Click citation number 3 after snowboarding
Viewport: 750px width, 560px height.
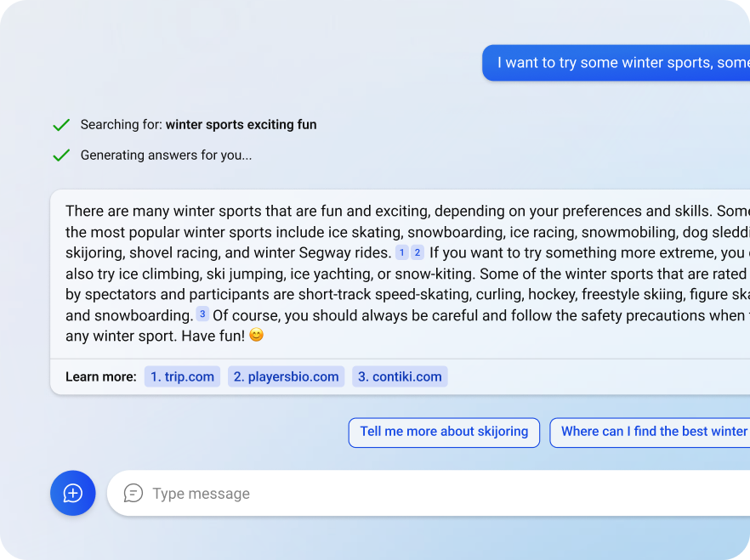[x=202, y=314]
